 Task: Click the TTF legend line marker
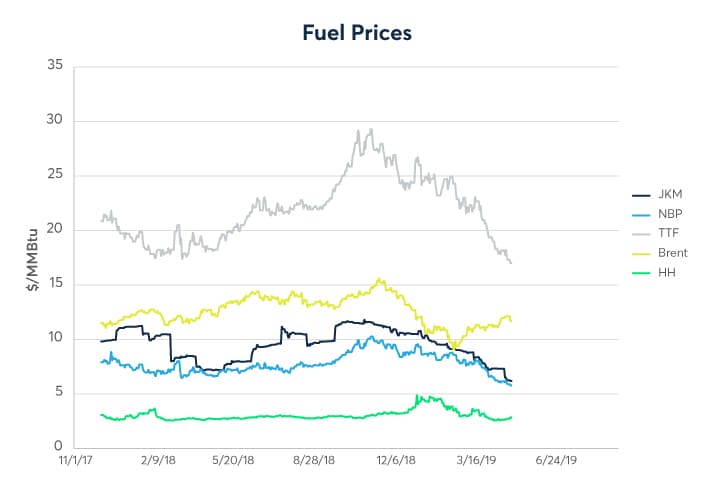pyautogui.click(x=642, y=233)
